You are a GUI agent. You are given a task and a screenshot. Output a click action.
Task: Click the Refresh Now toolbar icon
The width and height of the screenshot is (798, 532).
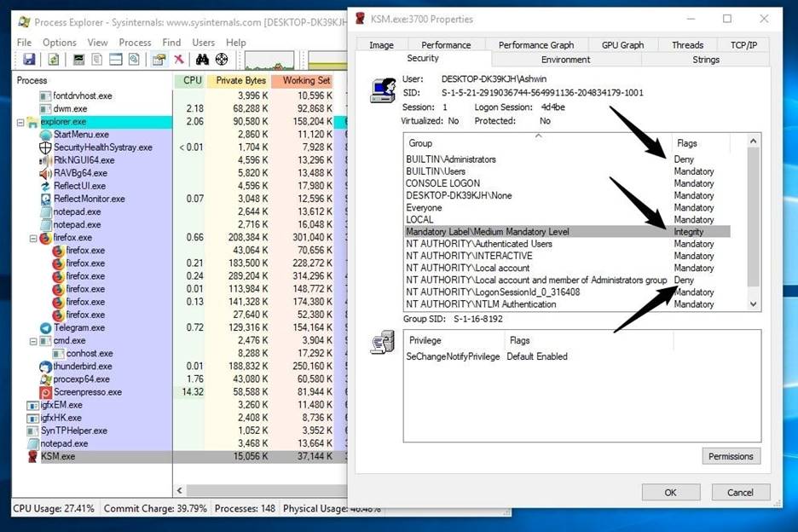coord(53,60)
